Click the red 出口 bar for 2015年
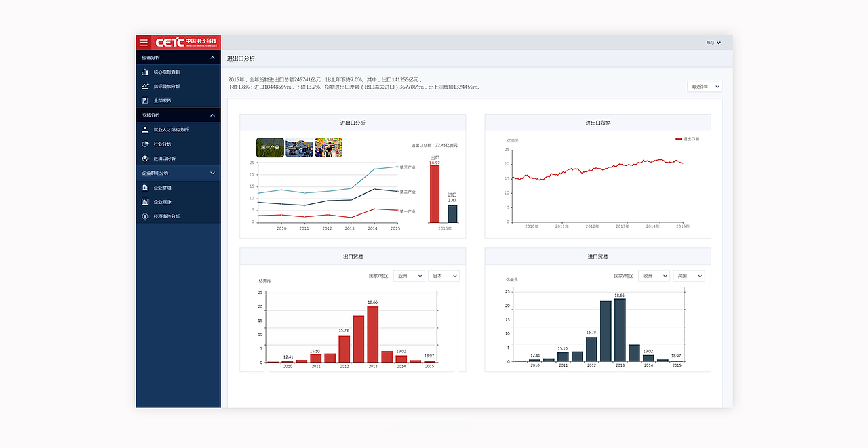The image size is (868, 448). click(435, 193)
